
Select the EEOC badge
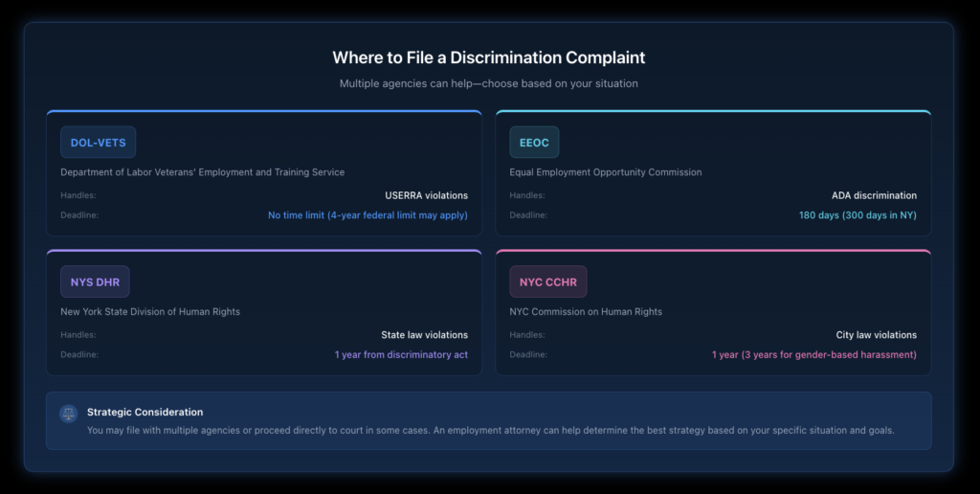[534, 142]
